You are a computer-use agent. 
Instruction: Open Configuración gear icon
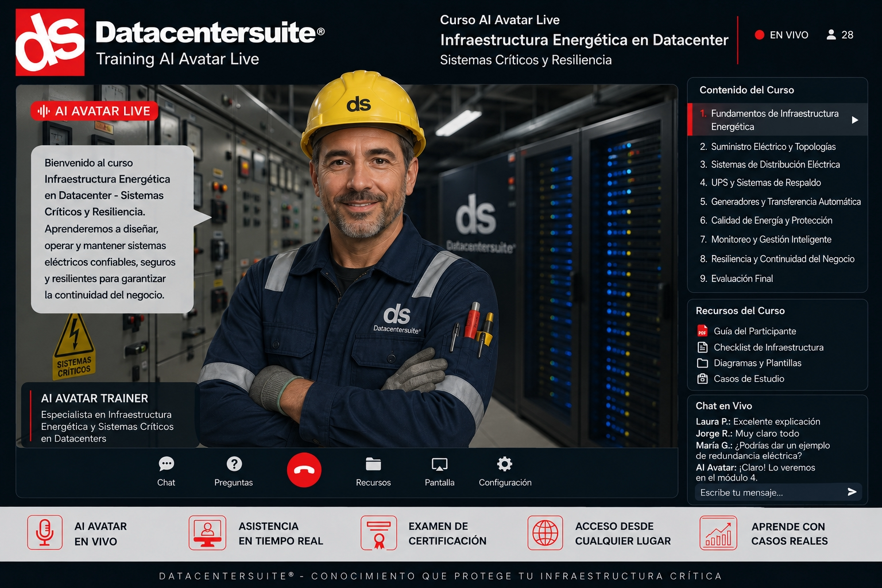point(505,463)
